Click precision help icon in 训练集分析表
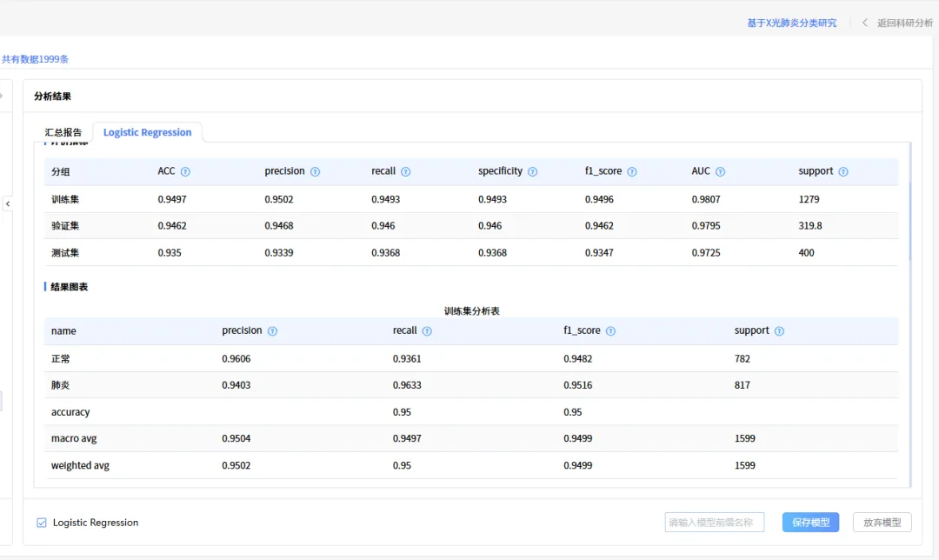The width and height of the screenshot is (939, 560). tap(272, 331)
